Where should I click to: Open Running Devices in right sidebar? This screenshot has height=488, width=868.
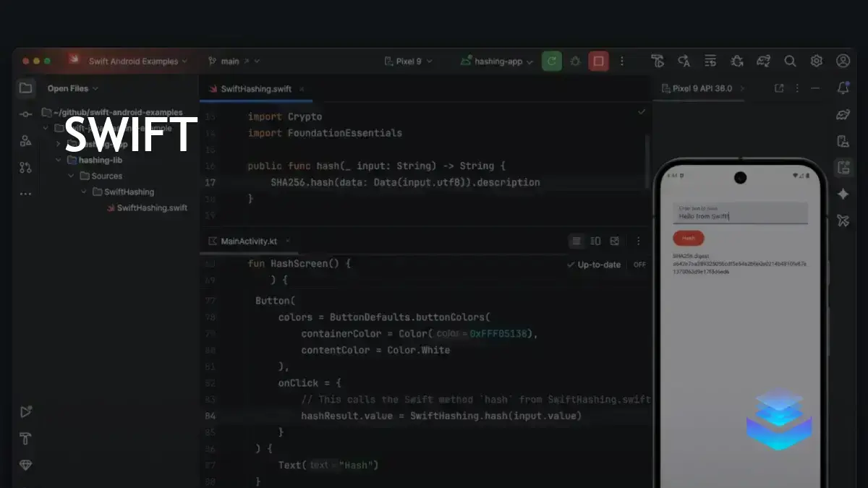(x=843, y=168)
